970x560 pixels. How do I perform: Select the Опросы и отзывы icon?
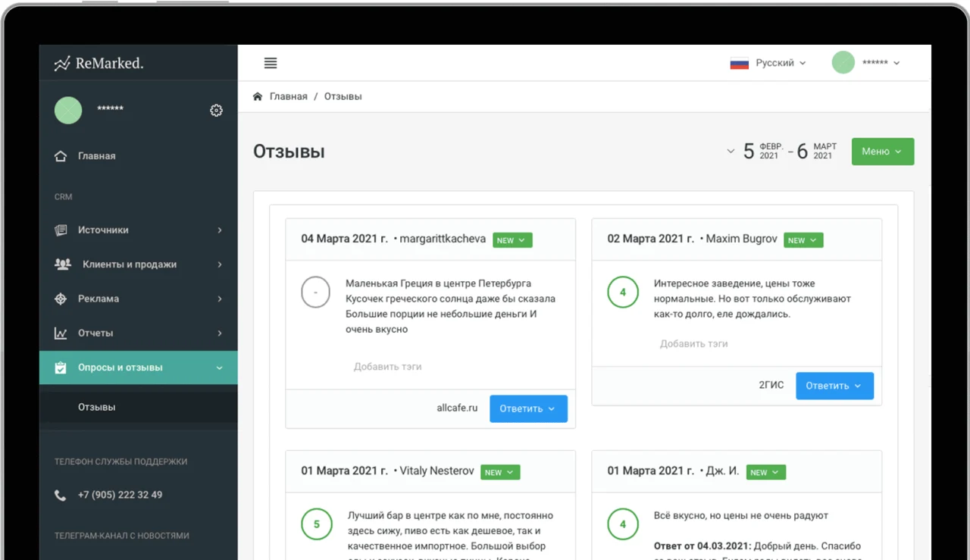(x=61, y=367)
